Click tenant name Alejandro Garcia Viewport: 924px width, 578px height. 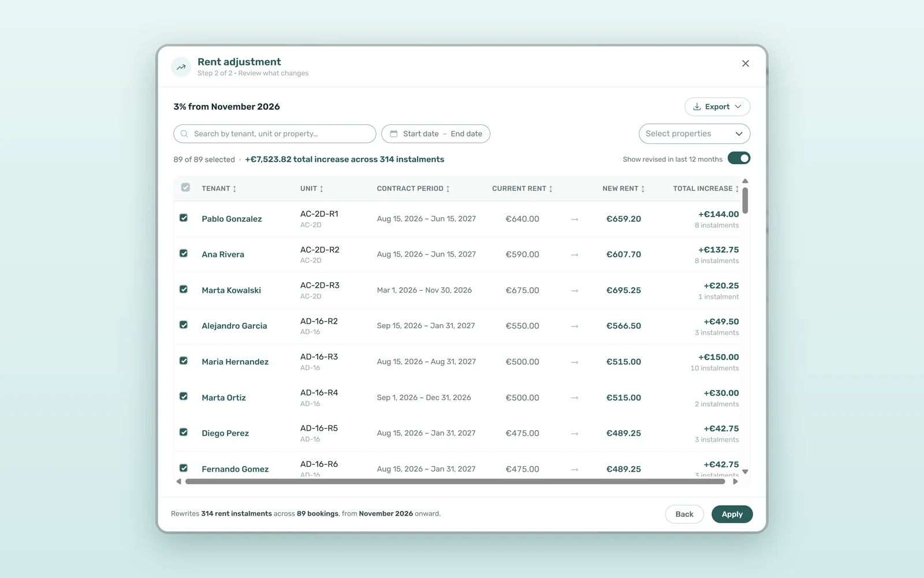coord(234,326)
